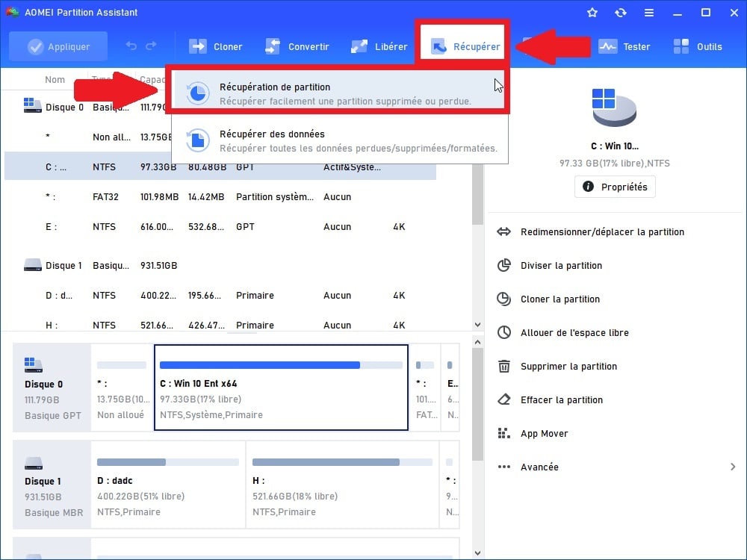The image size is (747, 560).
Task: Click the favorite star icon
Action: [x=592, y=13]
